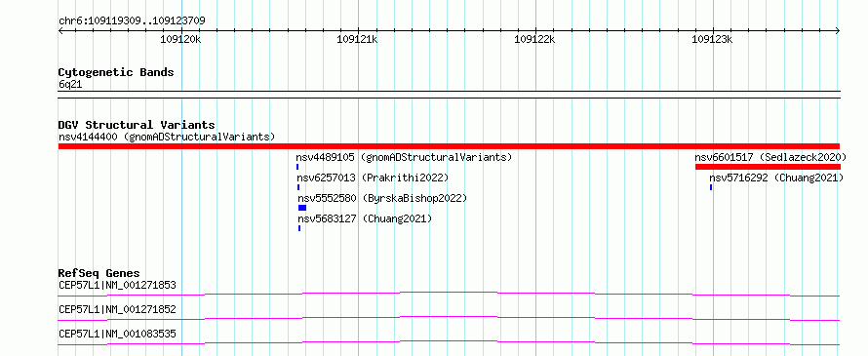Click the 109122k ruler tick label
Image resolution: width=868 pixels, height=356 pixels.
tap(534, 39)
